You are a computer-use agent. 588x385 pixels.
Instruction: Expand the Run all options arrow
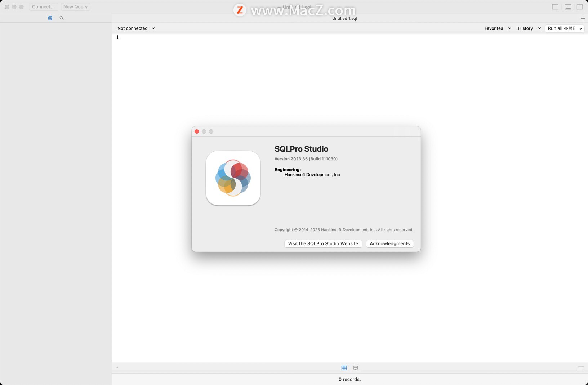click(581, 28)
